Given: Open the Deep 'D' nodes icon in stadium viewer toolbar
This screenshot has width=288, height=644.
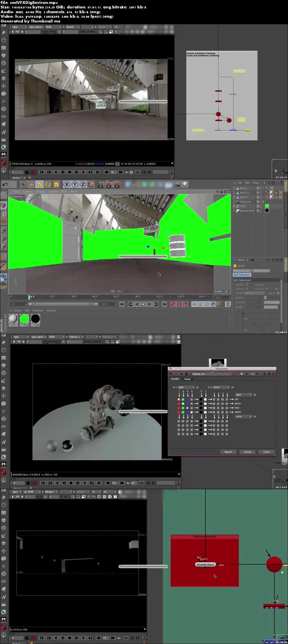Looking at the screenshot, I should click(x=4, y=109).
